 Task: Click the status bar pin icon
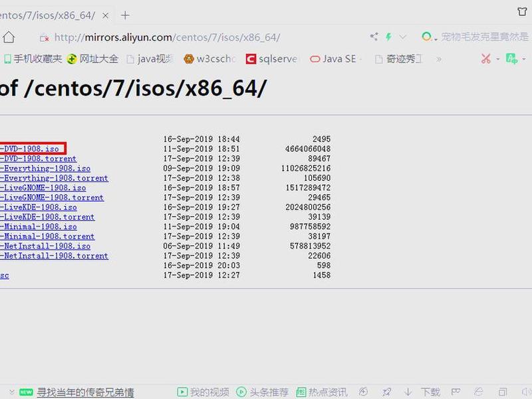386,392
